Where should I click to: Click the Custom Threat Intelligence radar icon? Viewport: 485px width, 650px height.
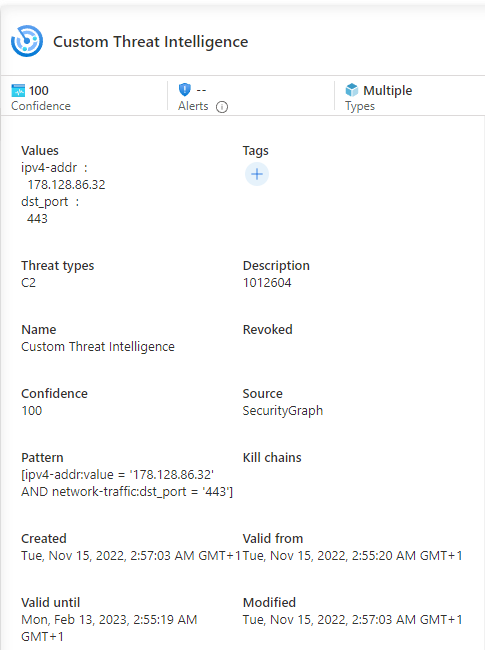point(27,41)
